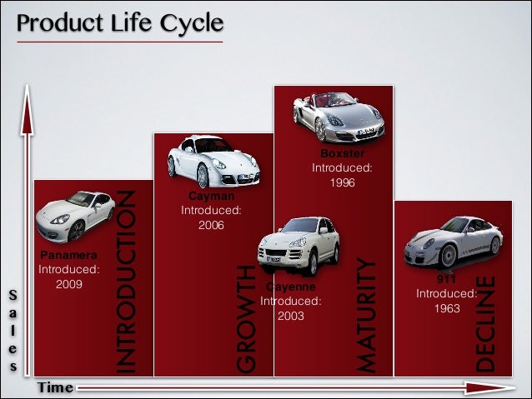Click the INTRODUCTION vertical label
Screen dimensions: 532x399
click(126, 282)
